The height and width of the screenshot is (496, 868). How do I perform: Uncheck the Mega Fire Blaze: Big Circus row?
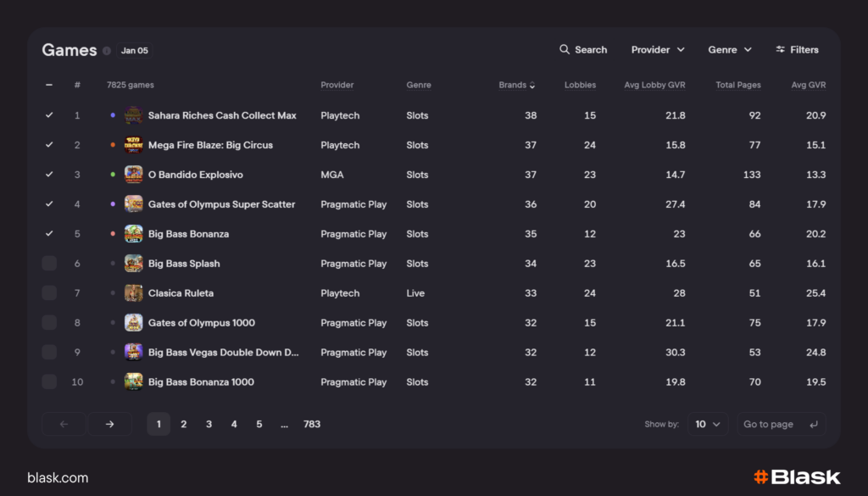pos(49,145)
